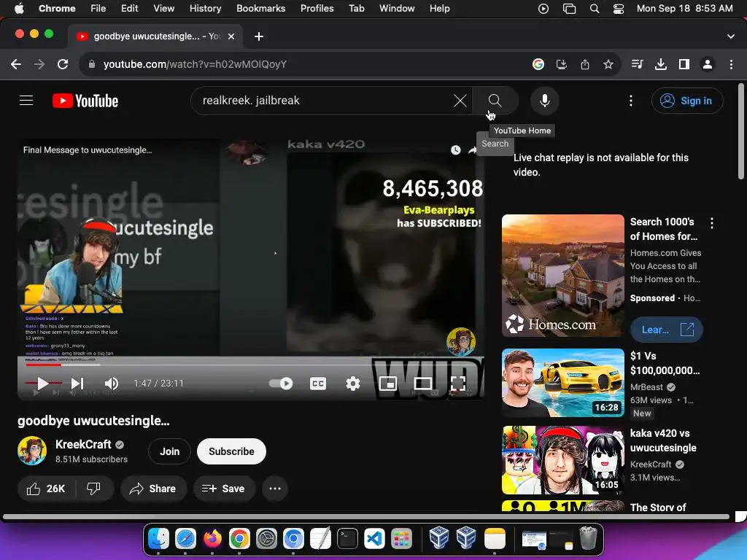Open the Window menu

[x=397, y=8]
